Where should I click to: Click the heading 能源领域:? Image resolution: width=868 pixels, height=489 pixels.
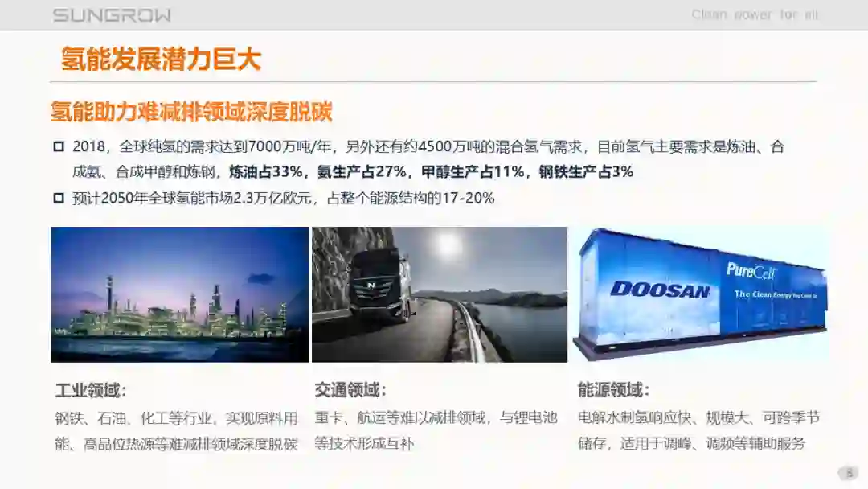coord(612,390)
